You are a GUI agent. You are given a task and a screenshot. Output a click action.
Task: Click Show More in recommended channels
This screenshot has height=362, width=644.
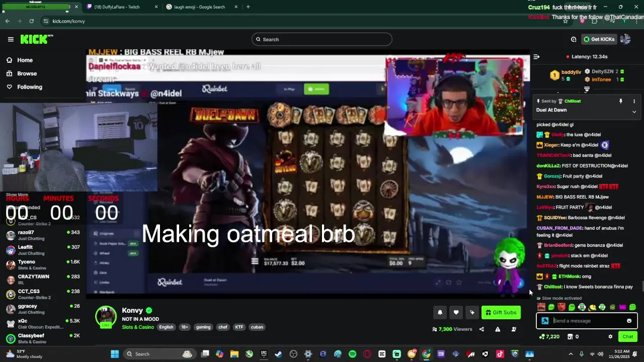17,195
